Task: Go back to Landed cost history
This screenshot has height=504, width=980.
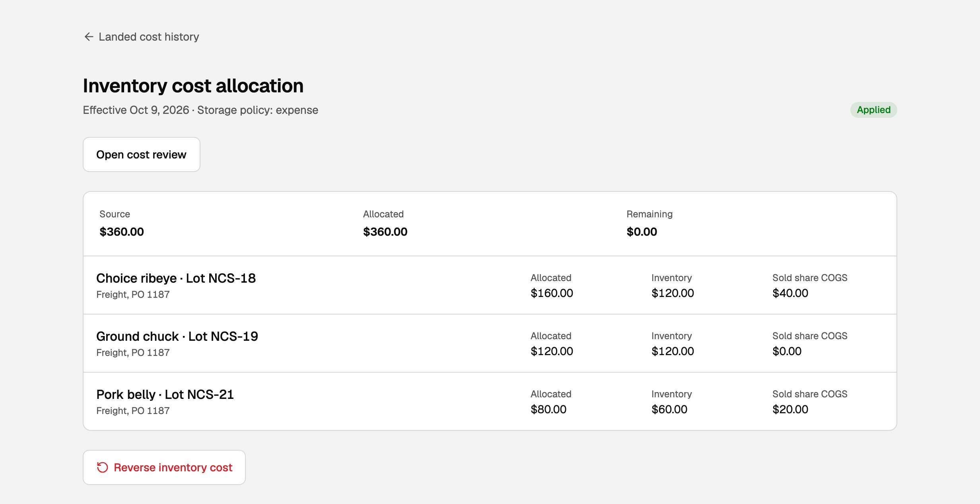Action: tap(141, 37)
